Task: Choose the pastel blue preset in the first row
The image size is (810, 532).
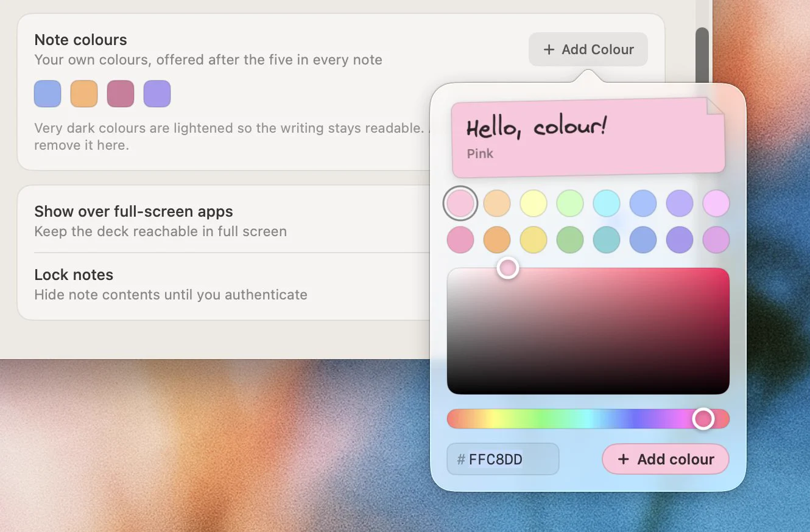Action: click(x=643, y=203)
